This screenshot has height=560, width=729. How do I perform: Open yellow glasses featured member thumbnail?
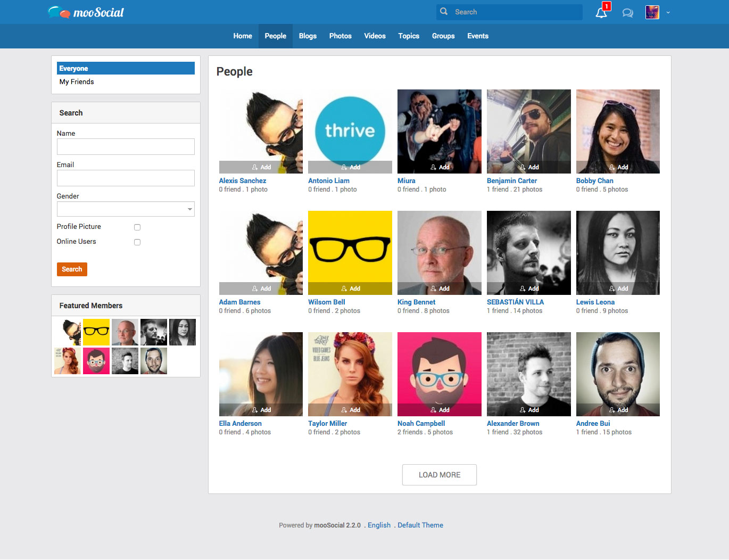coord(96,332)
